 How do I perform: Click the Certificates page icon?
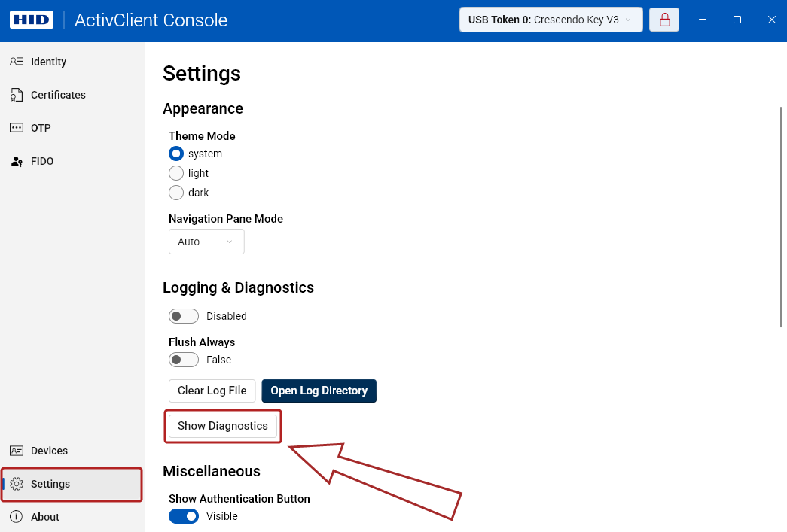click(x=17, y=95)
